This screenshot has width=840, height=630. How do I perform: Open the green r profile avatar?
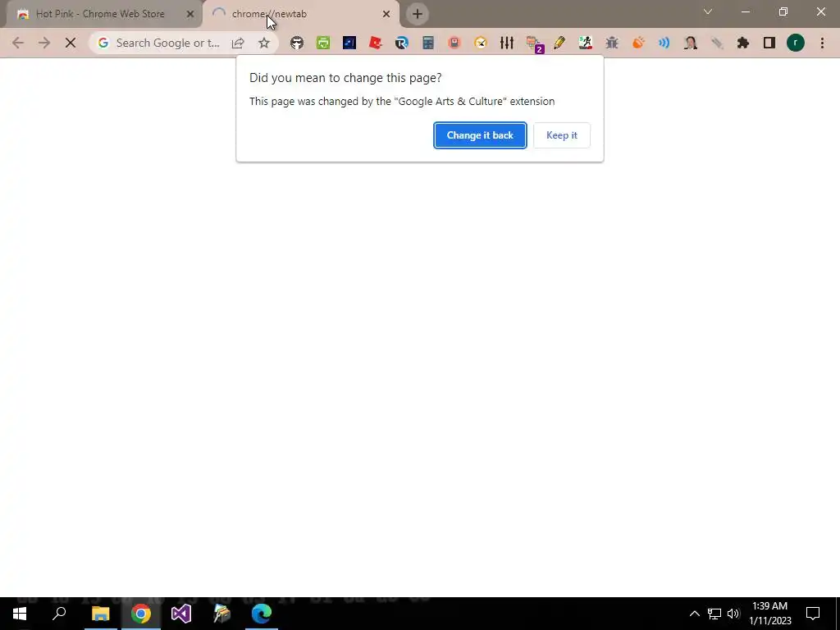pos(796,43)
